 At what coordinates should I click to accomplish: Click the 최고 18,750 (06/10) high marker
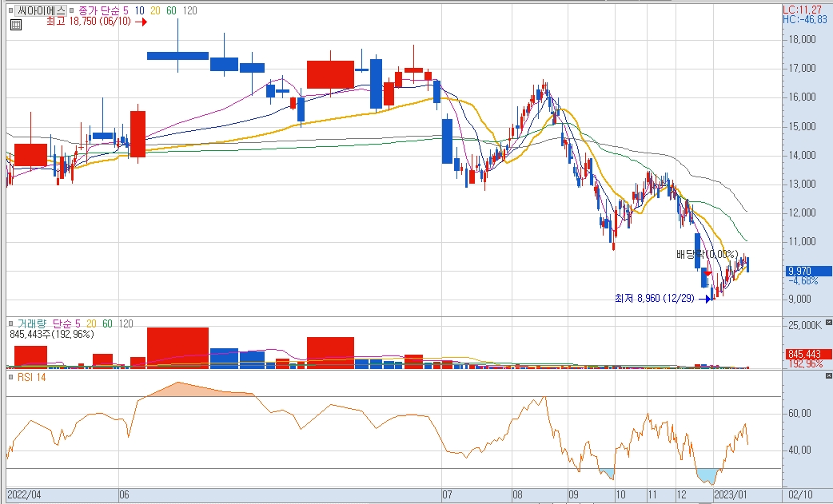pos(96,22)
